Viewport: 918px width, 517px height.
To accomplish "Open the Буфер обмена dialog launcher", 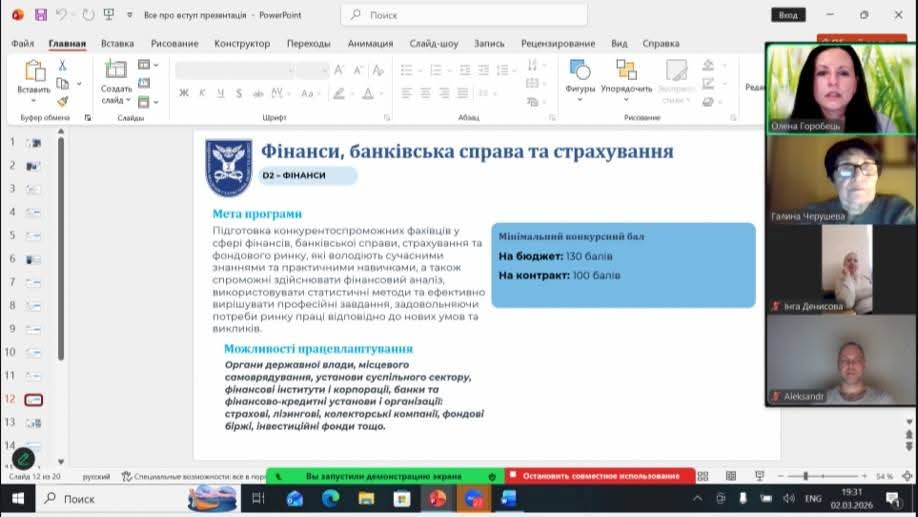I will coord(87,118).
